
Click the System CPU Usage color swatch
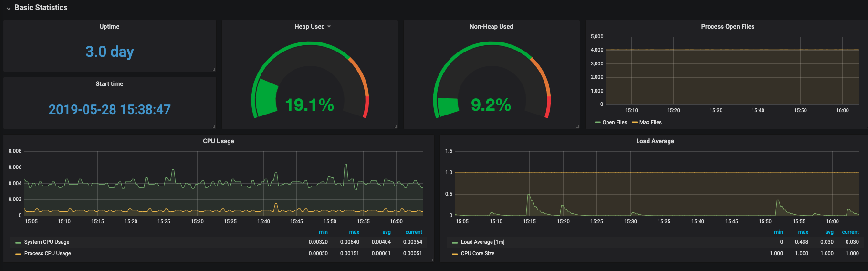click(x=18, y=242)
